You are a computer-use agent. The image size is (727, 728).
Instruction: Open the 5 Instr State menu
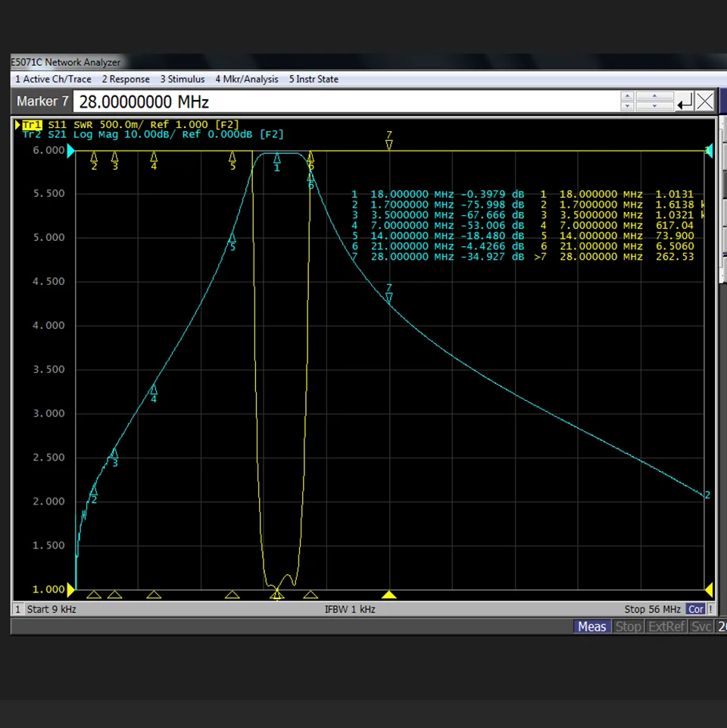[314, 79]
